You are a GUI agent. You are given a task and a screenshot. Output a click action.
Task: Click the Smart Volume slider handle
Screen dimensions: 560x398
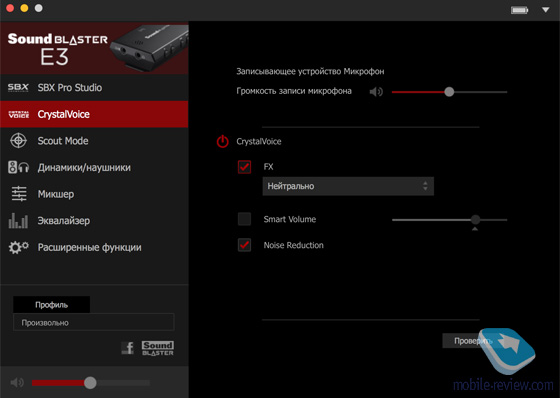click(475, 219)
